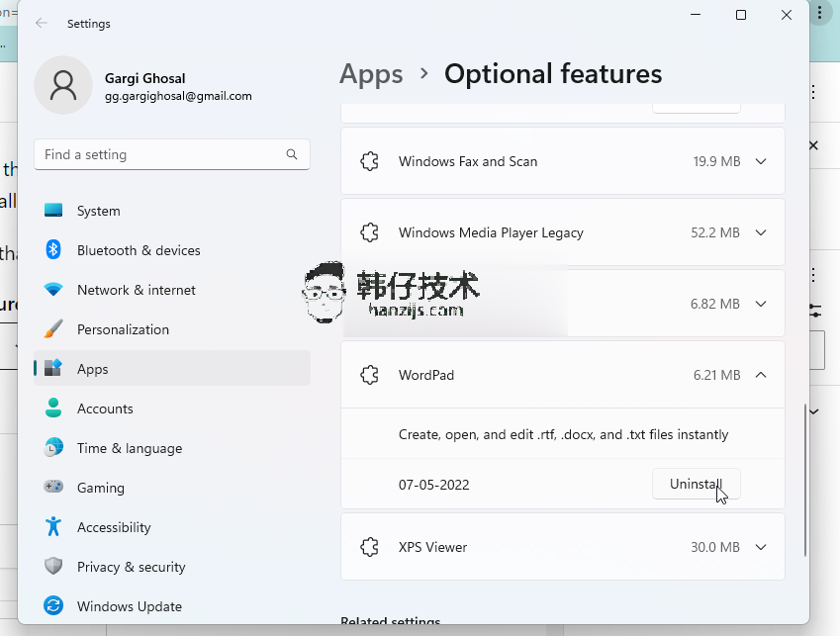Click the 30.0 MB size value
The image size is (840, 636).
[714, 547]
